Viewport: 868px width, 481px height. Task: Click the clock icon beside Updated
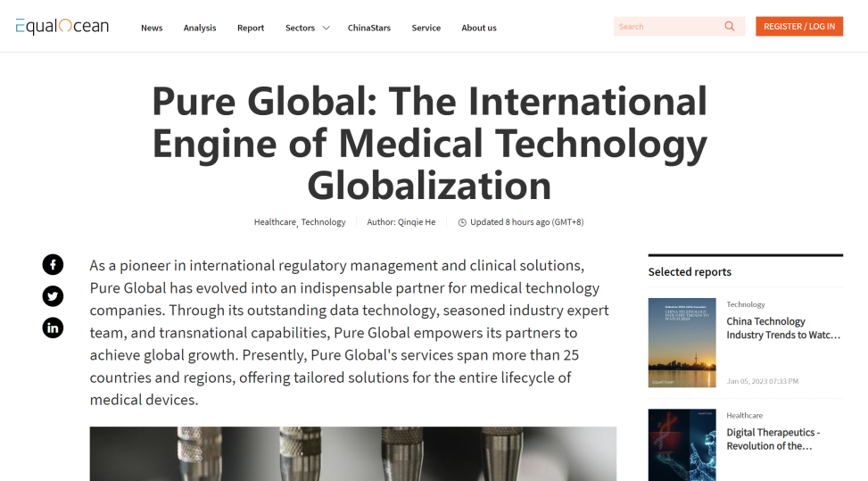click(x=462, y=222)
